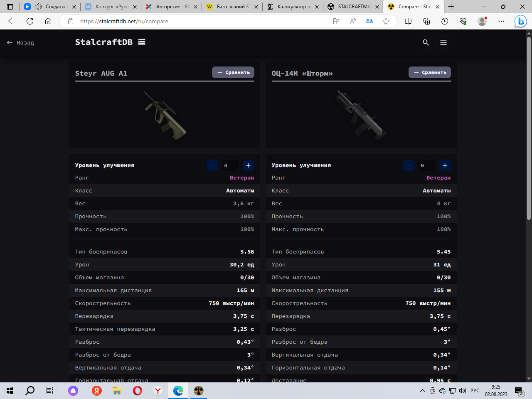
Task: Click the StalcraftDB logo link
Action: click(110, 42)
